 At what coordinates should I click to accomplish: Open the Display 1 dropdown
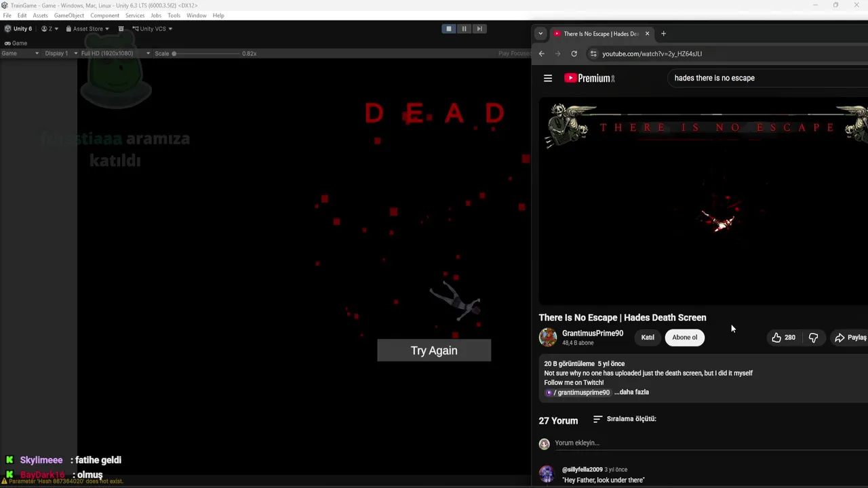tap(61, 54)
